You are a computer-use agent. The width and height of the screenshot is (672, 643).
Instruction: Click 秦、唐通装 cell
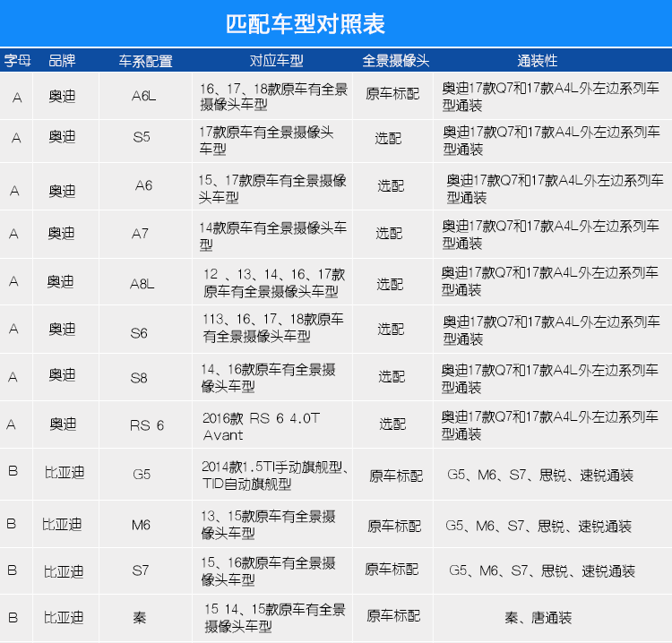pos(538,618)
